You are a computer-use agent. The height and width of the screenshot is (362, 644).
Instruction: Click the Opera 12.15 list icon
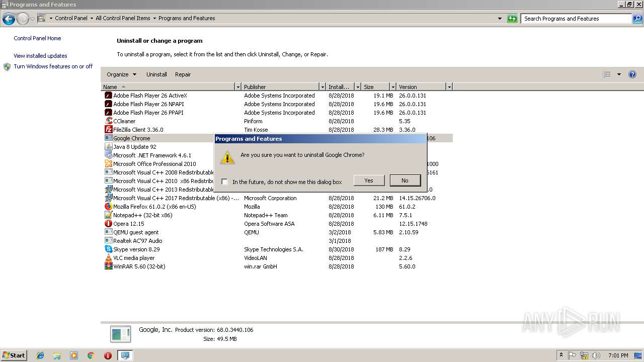pyautogui.click(x=108, y=224)
